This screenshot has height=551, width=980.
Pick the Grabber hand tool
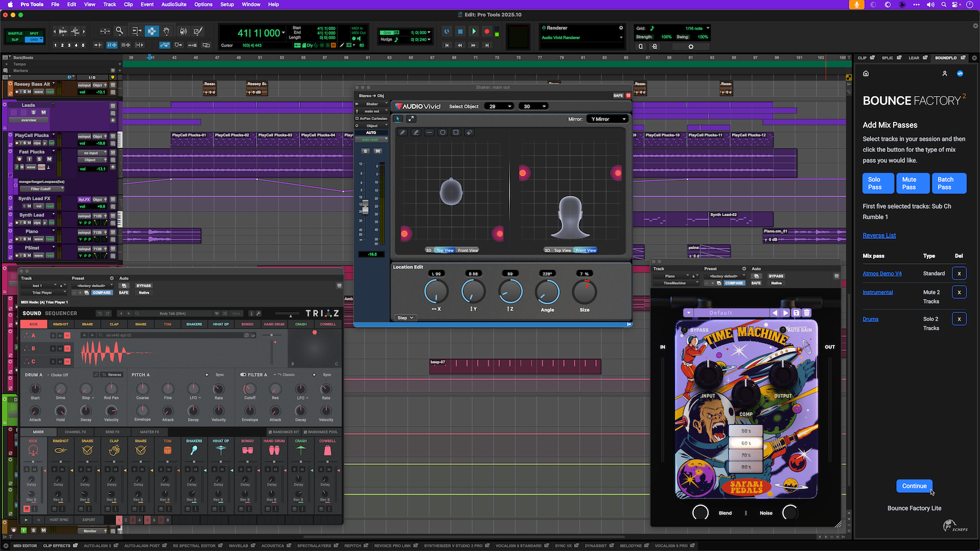[167, 31]
